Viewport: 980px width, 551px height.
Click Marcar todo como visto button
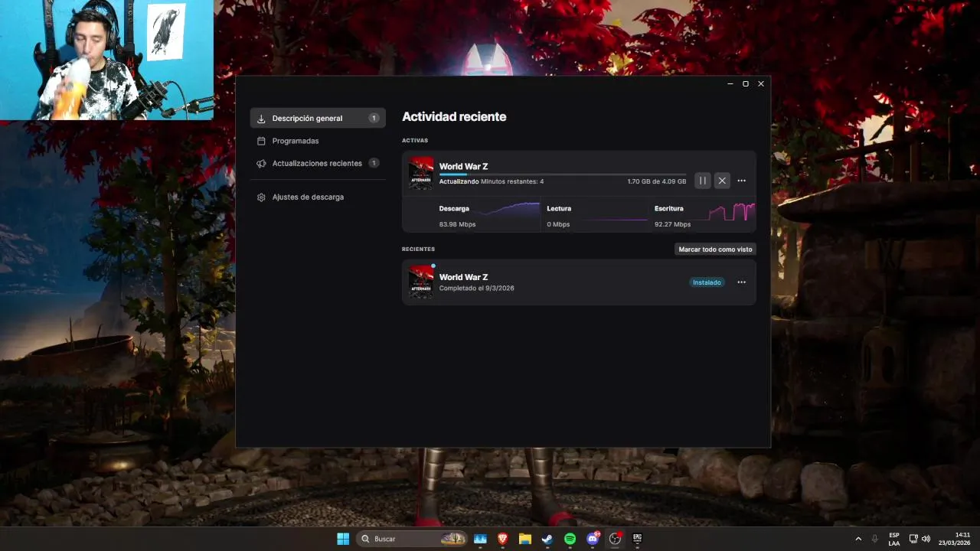click(x=716, y=249)
